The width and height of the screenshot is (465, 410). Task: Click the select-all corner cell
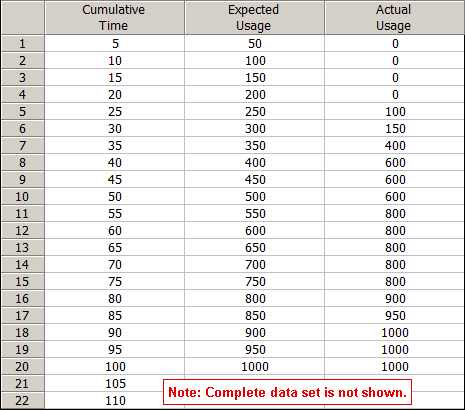(x=22, y=17)
